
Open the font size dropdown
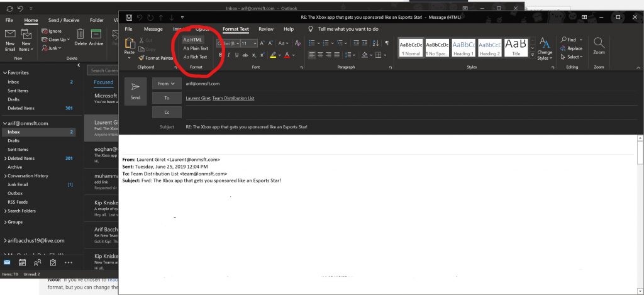(x=255, y=43)
